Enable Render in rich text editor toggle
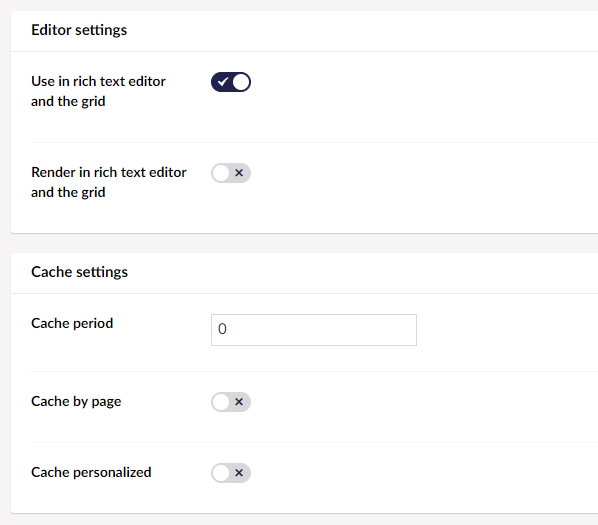The image size is (598, 525). tap(231, 173)
